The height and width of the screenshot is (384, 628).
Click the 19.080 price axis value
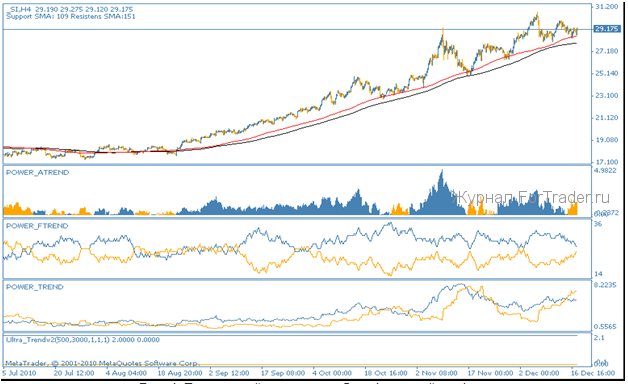(607, 140)
